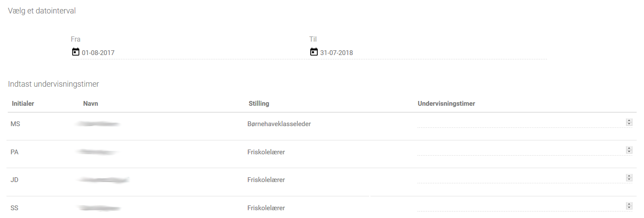Open the Fra date field showing 01-08-2017
Screen dimensions: 644x218
(x=190, y=53)
